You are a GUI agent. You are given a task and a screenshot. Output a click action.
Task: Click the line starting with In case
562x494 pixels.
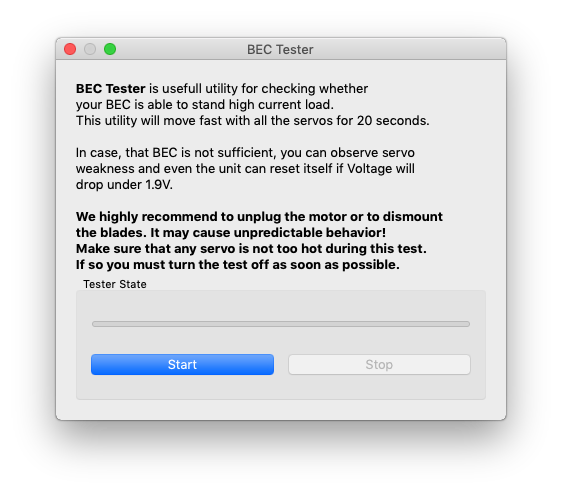[245, 152]
